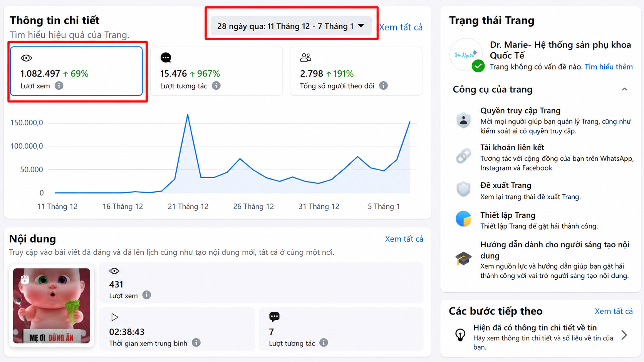644x362 pixels.
Task: Open the Tìm hiểu thêm link
Action: click(609, 67)
